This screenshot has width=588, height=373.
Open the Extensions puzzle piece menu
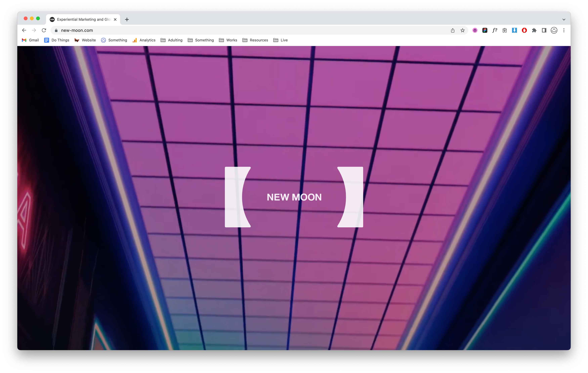coord(534,30)
